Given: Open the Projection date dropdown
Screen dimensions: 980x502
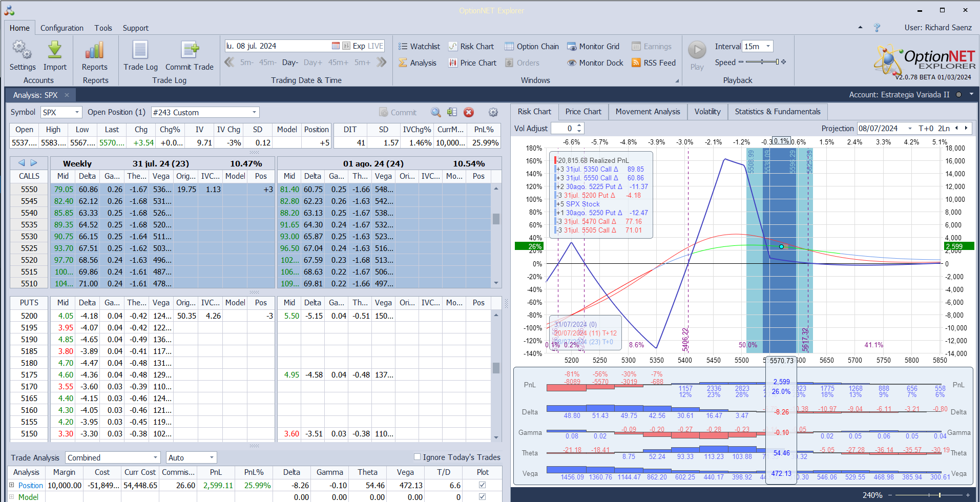Looking at the screenshot, I should 910,129.
